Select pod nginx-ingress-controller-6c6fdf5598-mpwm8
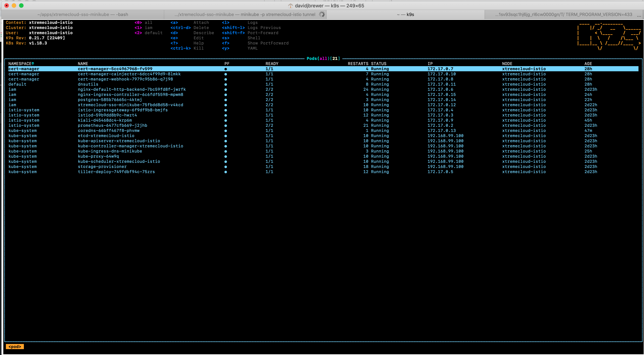This screenshot has height=355, width=644. point(323,94)
